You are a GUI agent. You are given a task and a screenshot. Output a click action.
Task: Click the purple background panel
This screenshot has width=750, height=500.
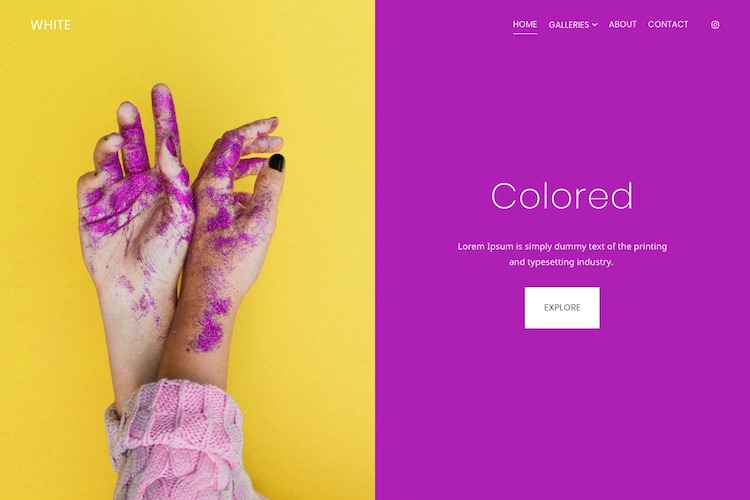[562, 407]
